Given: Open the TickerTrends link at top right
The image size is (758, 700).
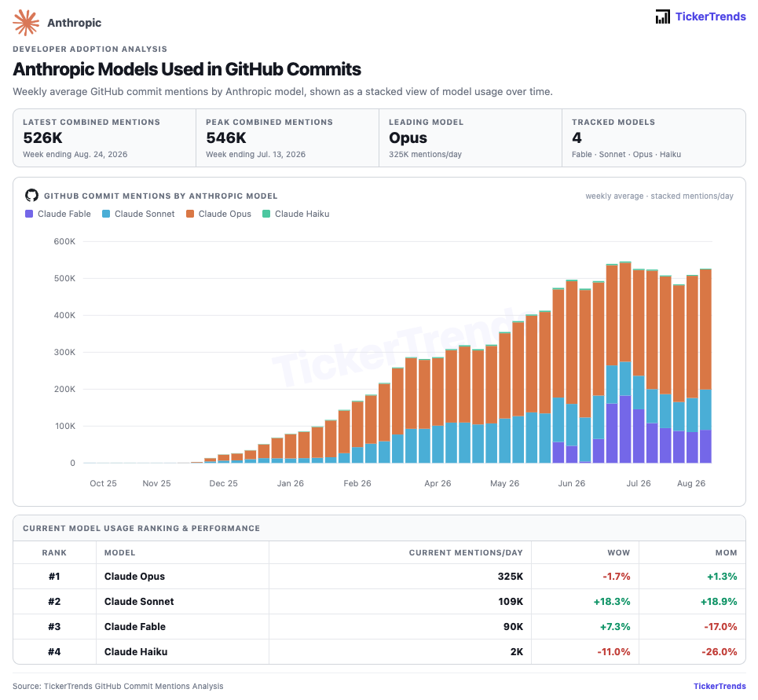Looking at the screenshot, I should (x=710, y=16).
